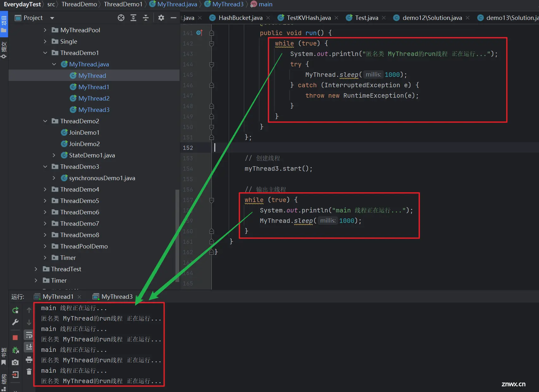This screenshot has height=392, width=539.
Task: Click fold marker at line 157 while loop
Action: [x=212, y=200]
